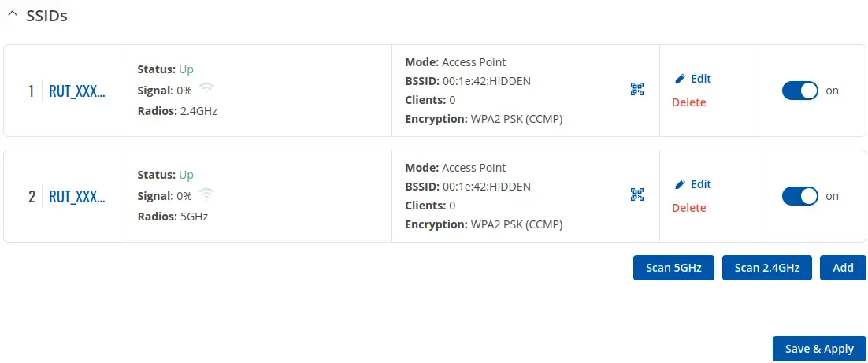Click the pencil Edit icon for SSID 1
Image resolution: width=868 pixels, height=363 pixels.
tap(681, 79)
